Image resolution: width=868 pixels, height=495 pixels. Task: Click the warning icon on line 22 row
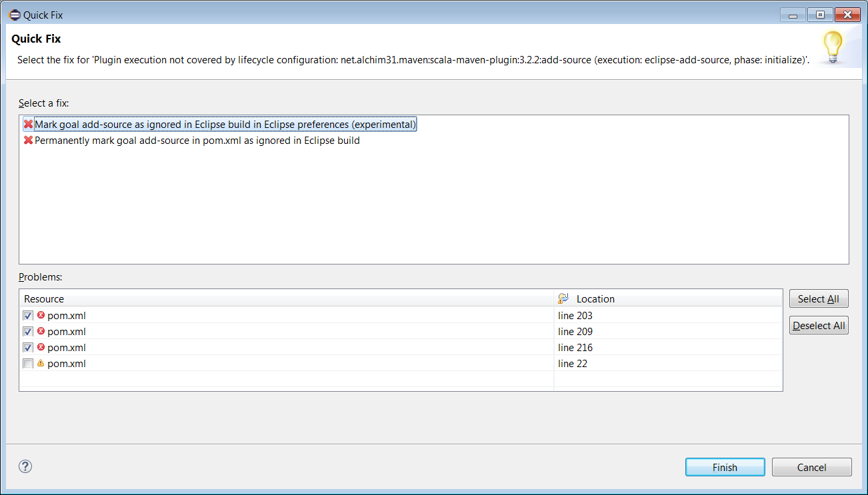(x=41, y=363)
